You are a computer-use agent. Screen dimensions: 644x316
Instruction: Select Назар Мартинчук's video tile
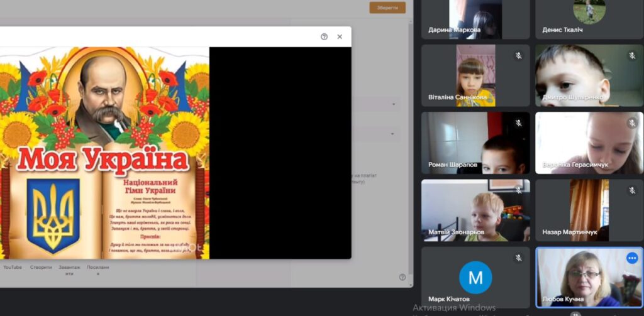589,210
